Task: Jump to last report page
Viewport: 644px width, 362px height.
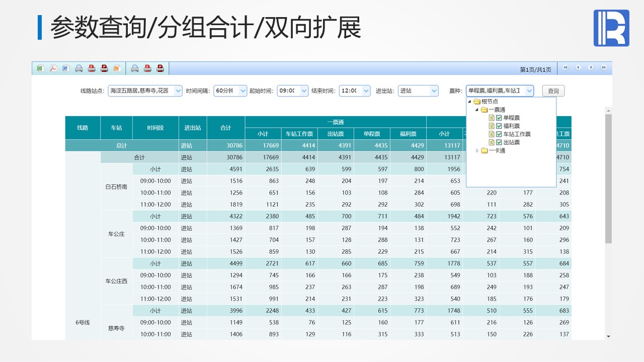Action: (x=603, y=68)
